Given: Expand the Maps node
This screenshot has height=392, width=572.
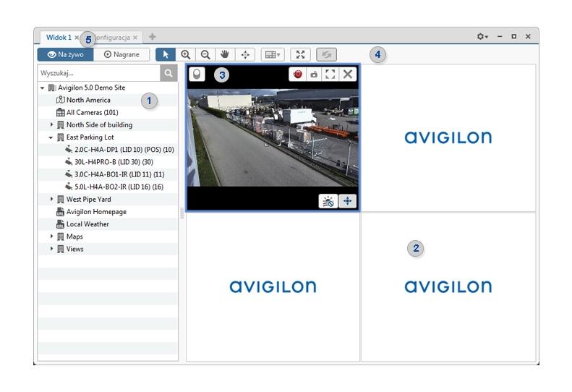Looking at the screenshot, I should [x=51, y=237].
